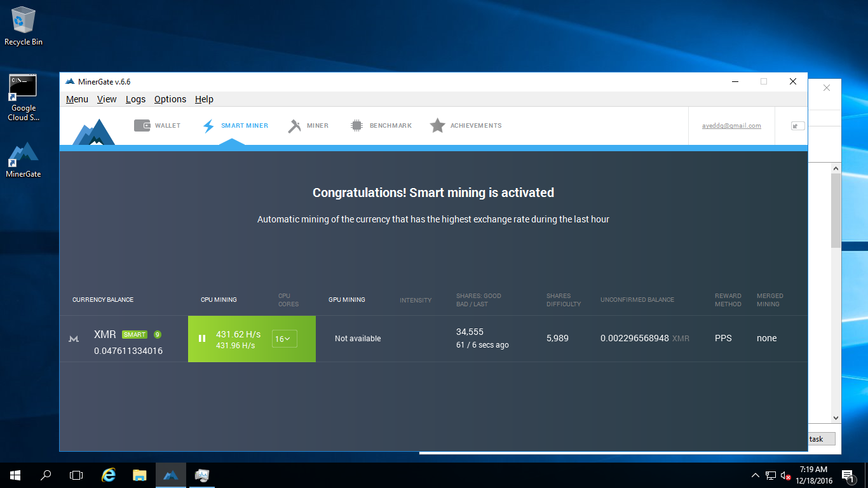Click the PPS reward method value
This screenshot has width=868, height=488.
coord(723,339)
